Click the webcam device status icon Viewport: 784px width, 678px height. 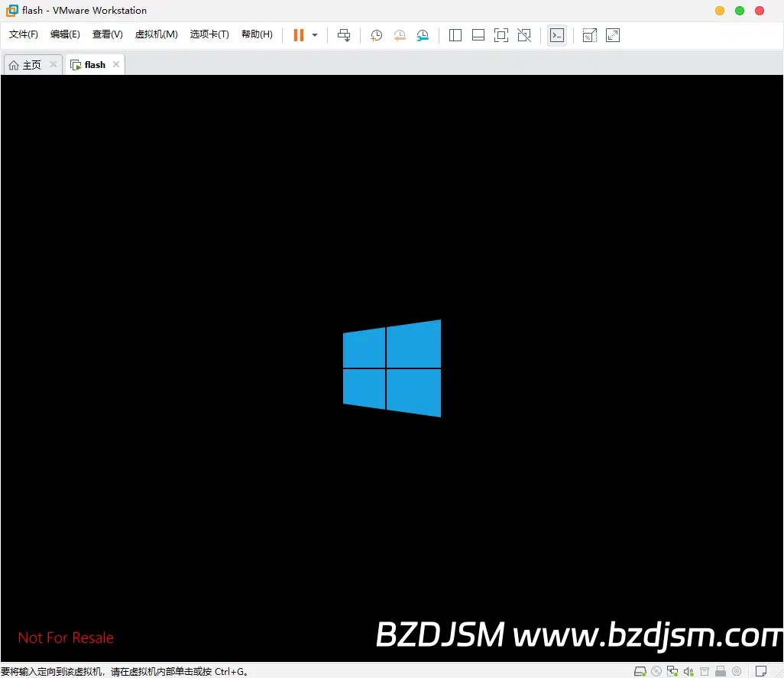[737, 671]
